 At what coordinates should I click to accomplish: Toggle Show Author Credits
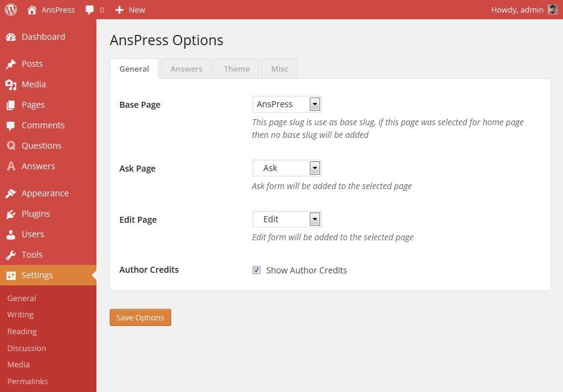(x=257, y=270)
